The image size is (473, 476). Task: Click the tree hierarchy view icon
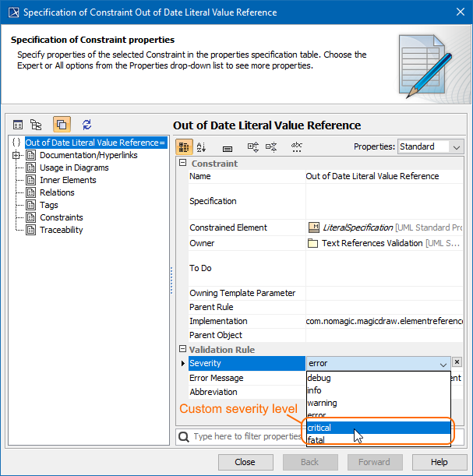[x=36, y=125]
